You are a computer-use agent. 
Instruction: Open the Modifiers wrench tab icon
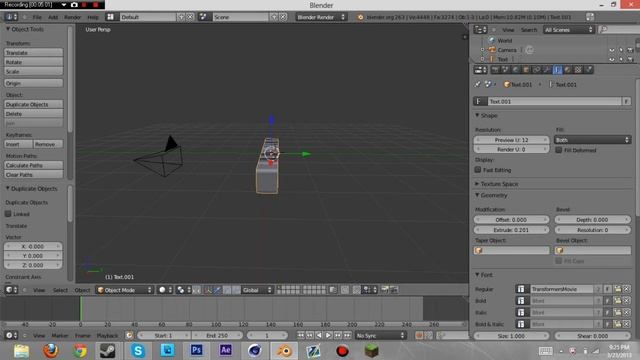(x=547, y=70)
